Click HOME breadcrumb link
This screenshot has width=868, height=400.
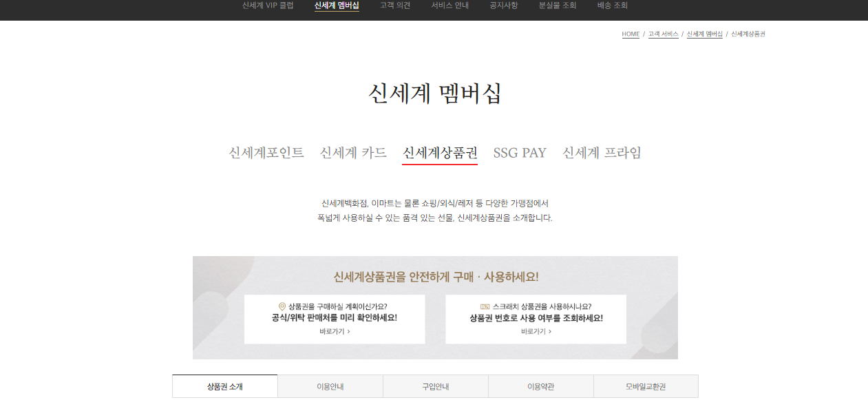(x=631, y=34)
